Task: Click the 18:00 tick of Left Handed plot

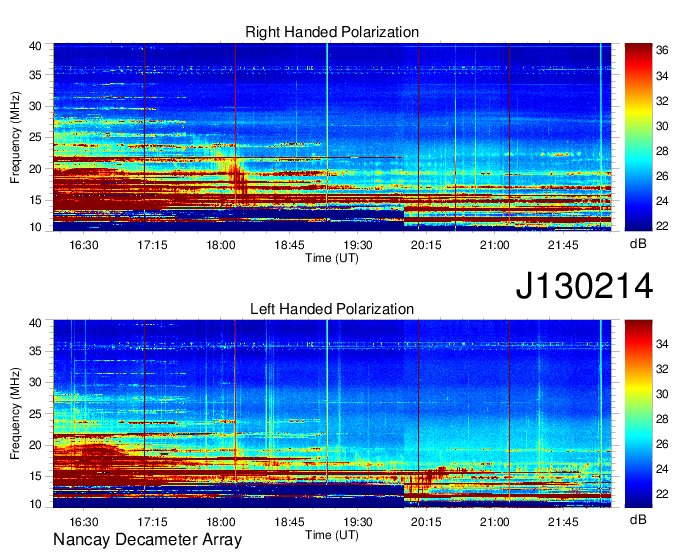Action: coord(221,522)
